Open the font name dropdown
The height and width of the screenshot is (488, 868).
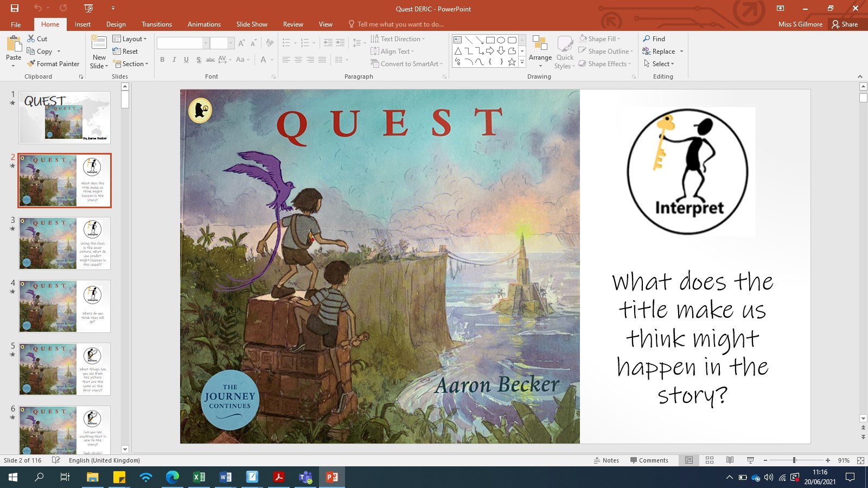pos(206,42)
